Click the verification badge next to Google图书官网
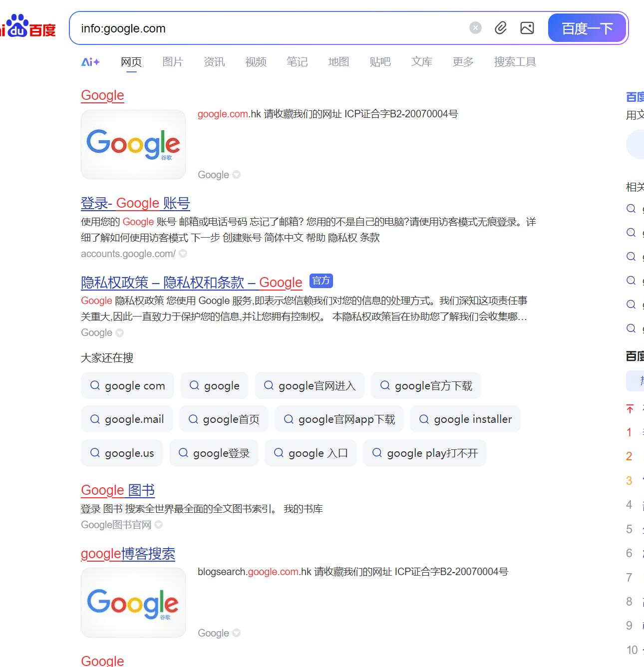 (x=159, y=525)
